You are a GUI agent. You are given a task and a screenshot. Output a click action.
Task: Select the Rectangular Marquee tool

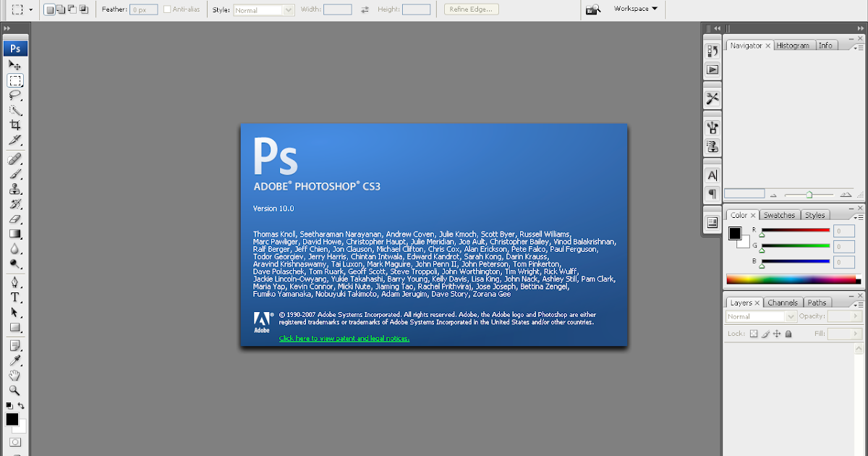tap(15, 80)
